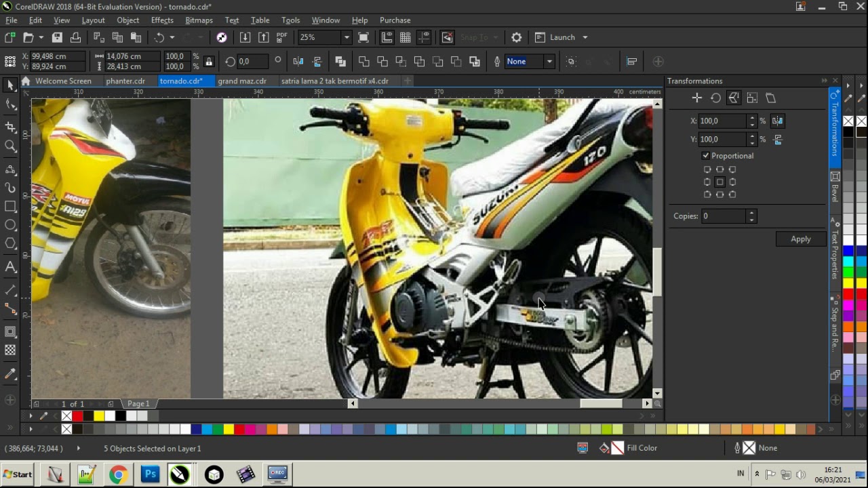Select the Rectangle tool
Viewport: 868px width, 488px height.
coord(10,206)
